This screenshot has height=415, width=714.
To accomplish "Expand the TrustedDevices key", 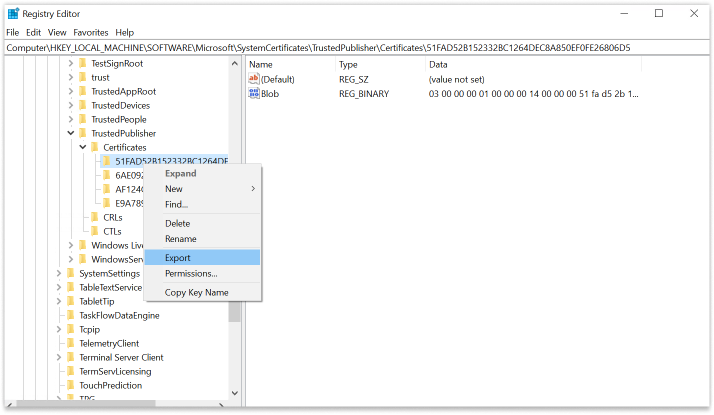I will 71,105.
